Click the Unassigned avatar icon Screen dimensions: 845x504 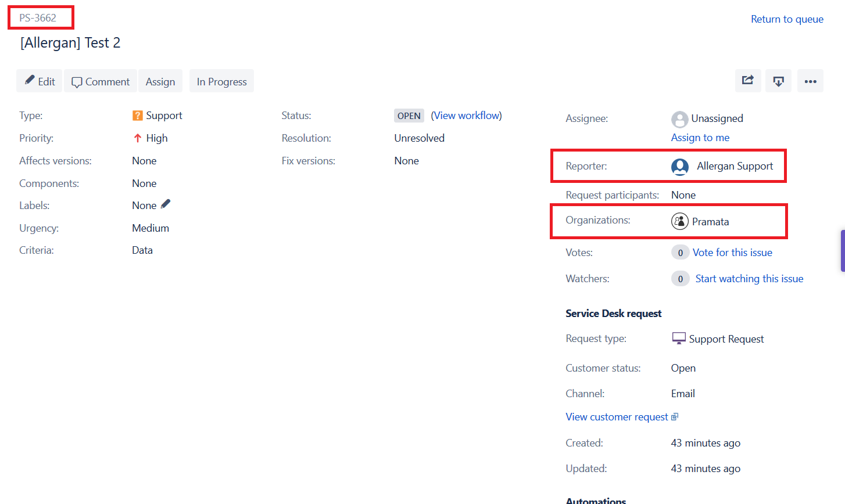pyautogui.click(x=679, y=120)
